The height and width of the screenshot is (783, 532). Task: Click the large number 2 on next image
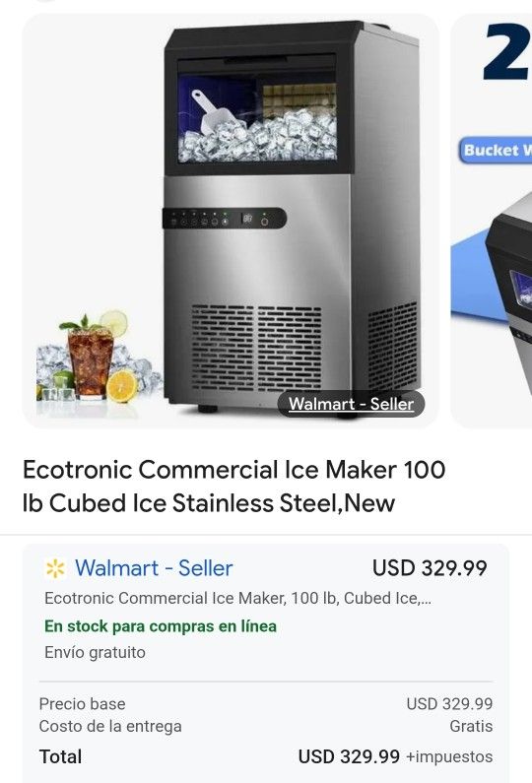pos(507,51)
